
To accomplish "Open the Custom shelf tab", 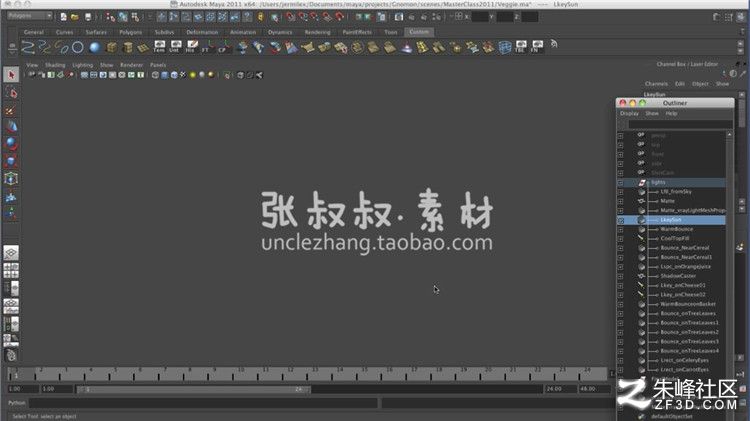I will pyautogui.click(x=419, y=32).
